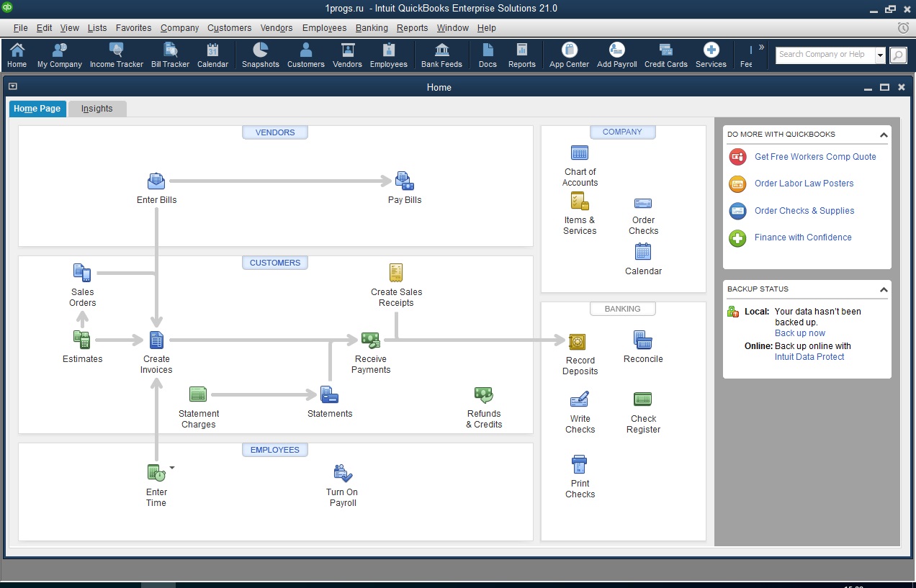Viewport: 916px width, 588px height.
Task: Open Turn On Payroll icon
Action: tap(343, 473)
